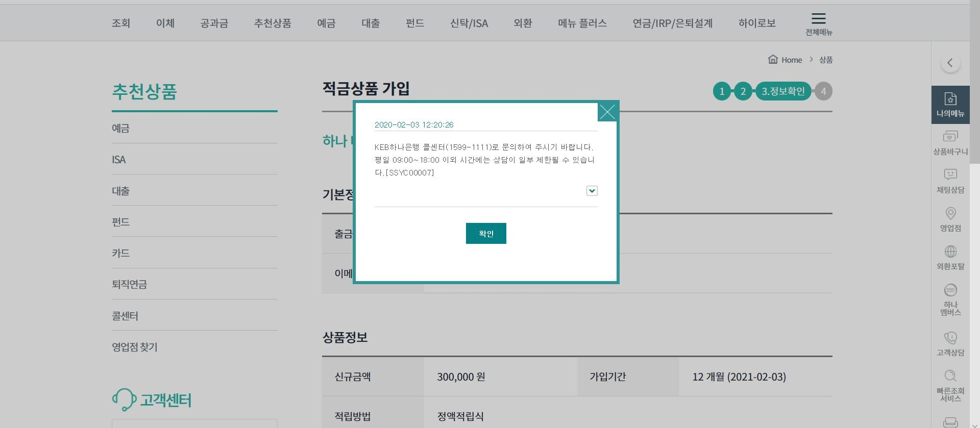
Task: Open the 메뉴 플러스 top menu
Action: pyautogui.click(x=582, y=23)
